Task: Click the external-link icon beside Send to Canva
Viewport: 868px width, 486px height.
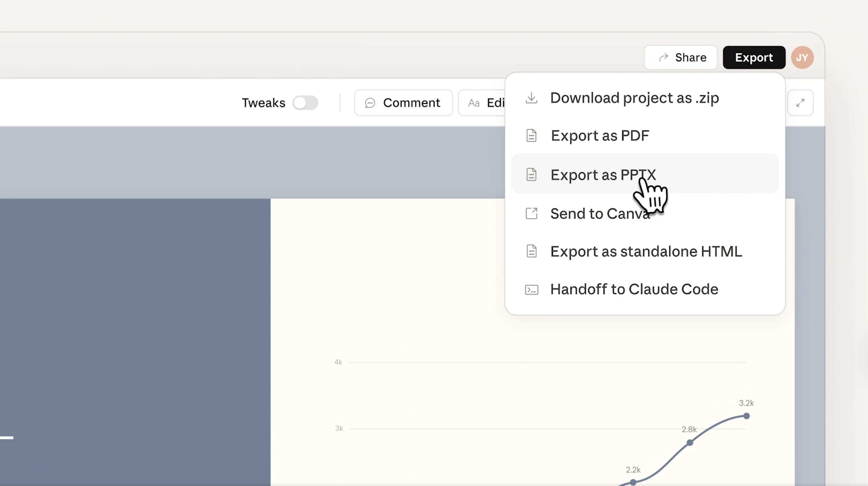Action: pyautogui.click(x=531, y=213)
